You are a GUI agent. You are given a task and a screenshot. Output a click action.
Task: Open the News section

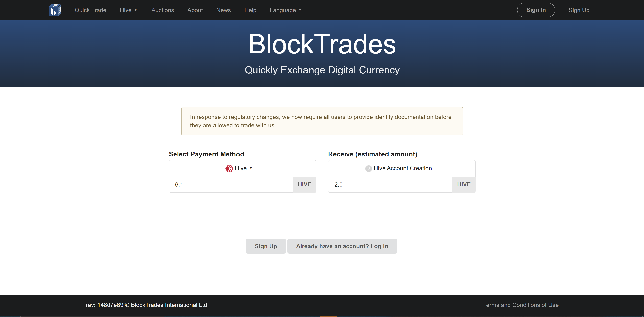(224, 10)
